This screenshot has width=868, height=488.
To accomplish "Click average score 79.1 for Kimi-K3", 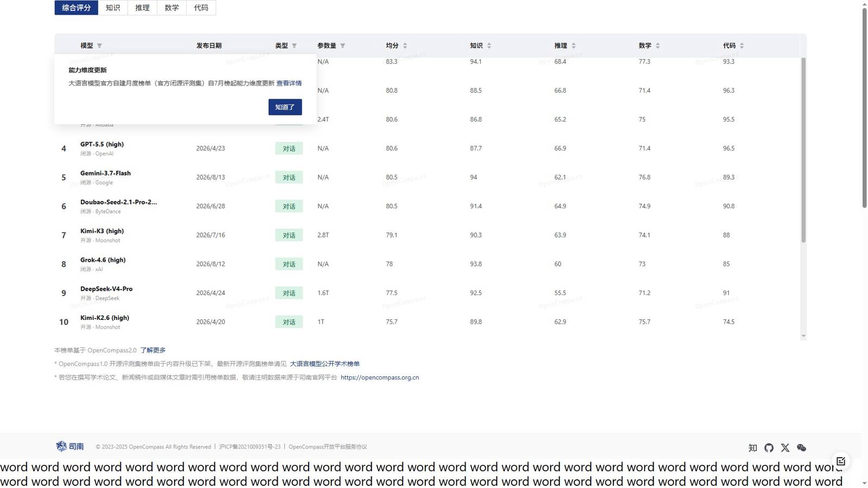I will pyautogui.click(x=392, y=235).
